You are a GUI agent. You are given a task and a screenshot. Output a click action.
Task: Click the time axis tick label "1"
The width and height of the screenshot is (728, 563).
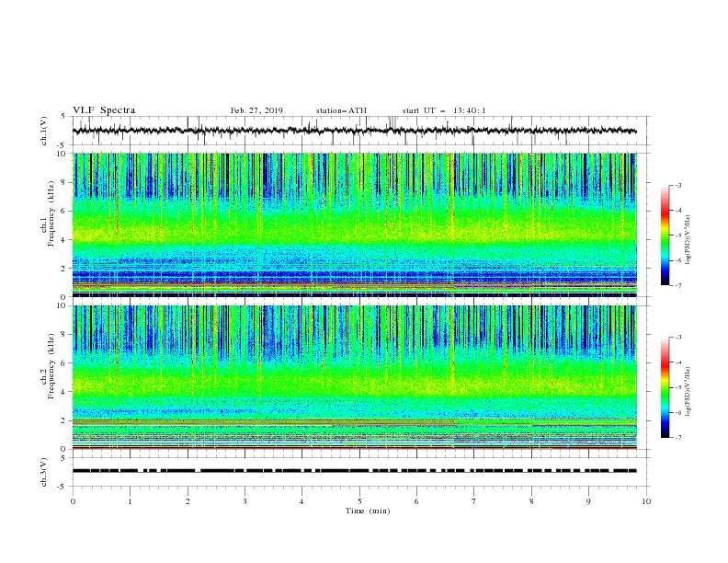point(130,501)
